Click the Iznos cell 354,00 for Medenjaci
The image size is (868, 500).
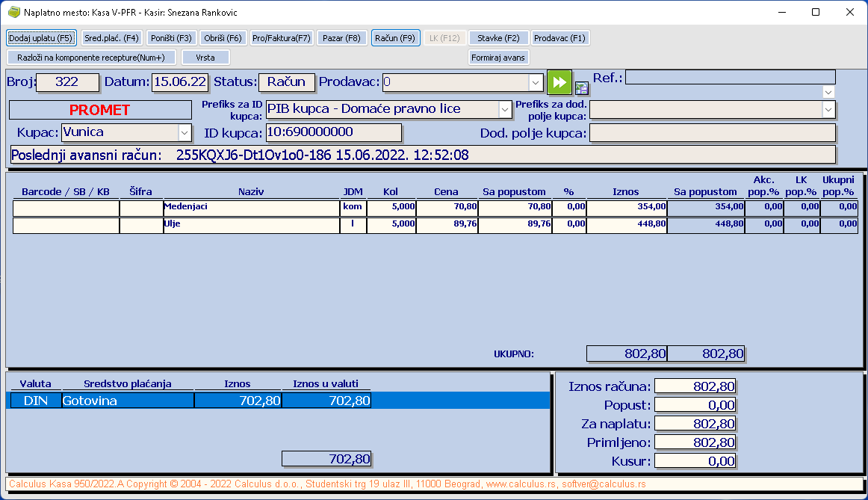pyautogui.click(x=627, y=209)
